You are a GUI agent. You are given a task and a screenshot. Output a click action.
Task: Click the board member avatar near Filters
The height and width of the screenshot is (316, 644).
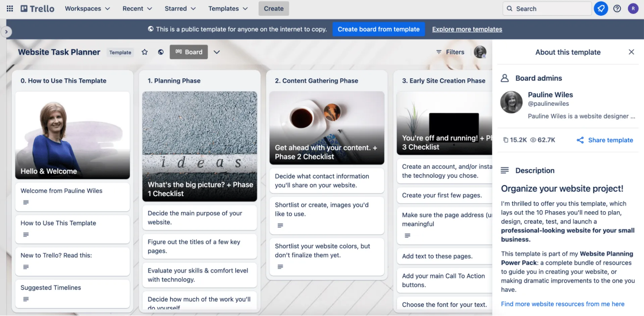[480, 52]
